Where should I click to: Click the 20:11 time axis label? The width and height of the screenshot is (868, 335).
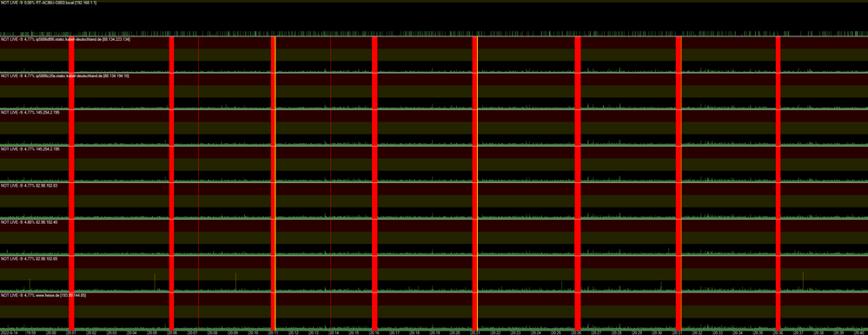(274, 332)
